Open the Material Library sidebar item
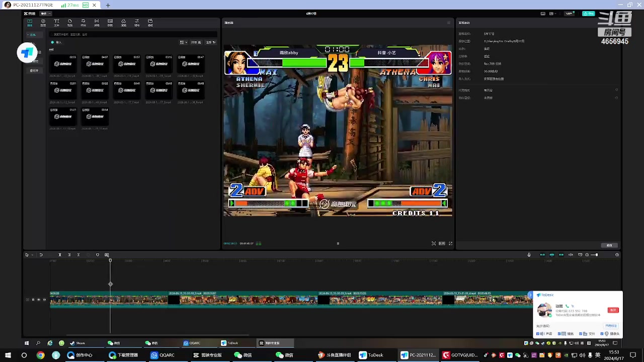The width and height of the screenshot is (644, 362). (34, 70)
